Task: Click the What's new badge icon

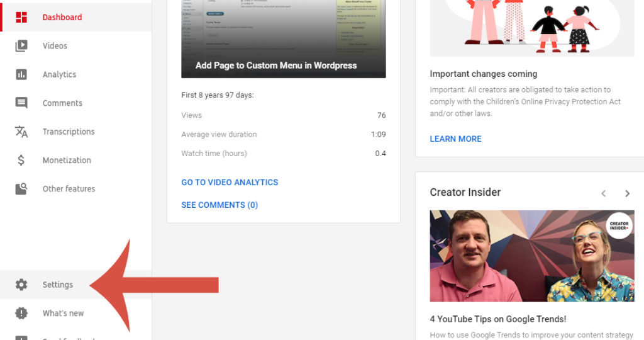Action: (x=21, y=314)
